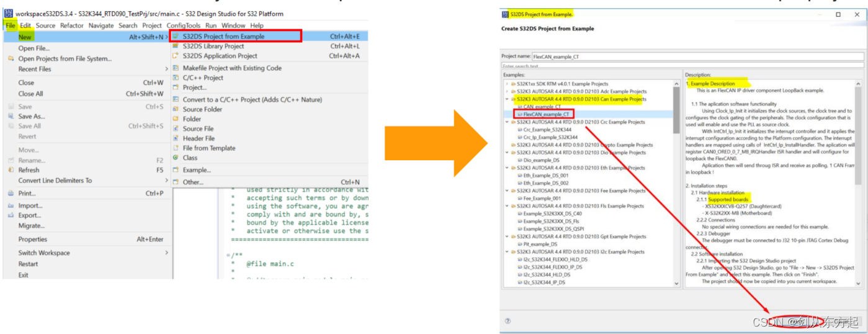Click Open Projects from File System icon
The height and width of the screenshot is (334, 868).
click(11, 59)
